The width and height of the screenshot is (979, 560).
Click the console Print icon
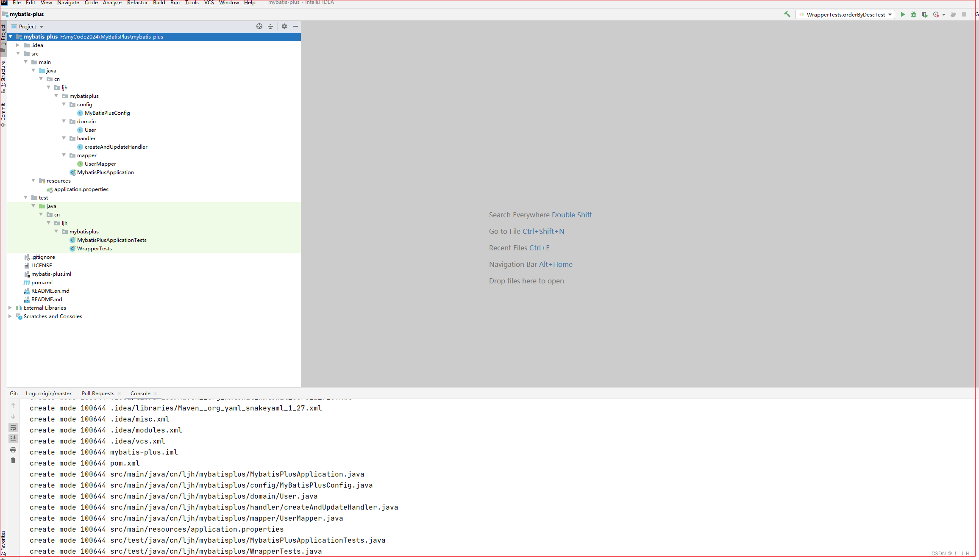point(13,449)
